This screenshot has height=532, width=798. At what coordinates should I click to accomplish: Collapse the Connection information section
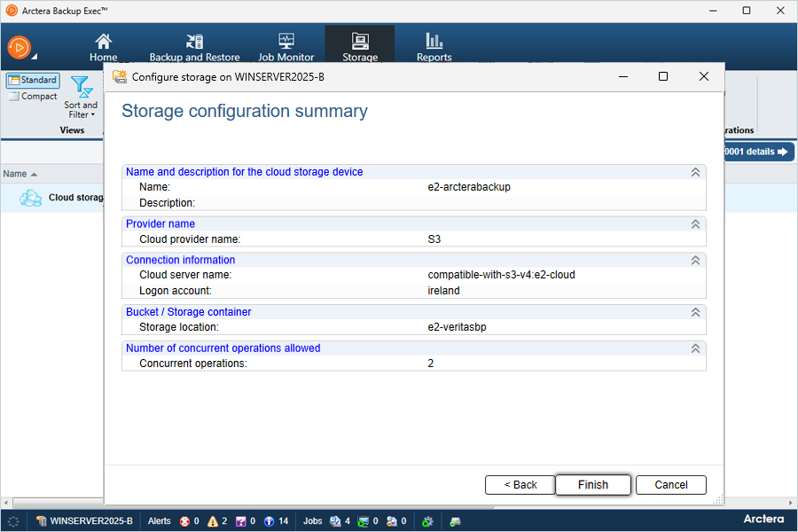[695, 261]
